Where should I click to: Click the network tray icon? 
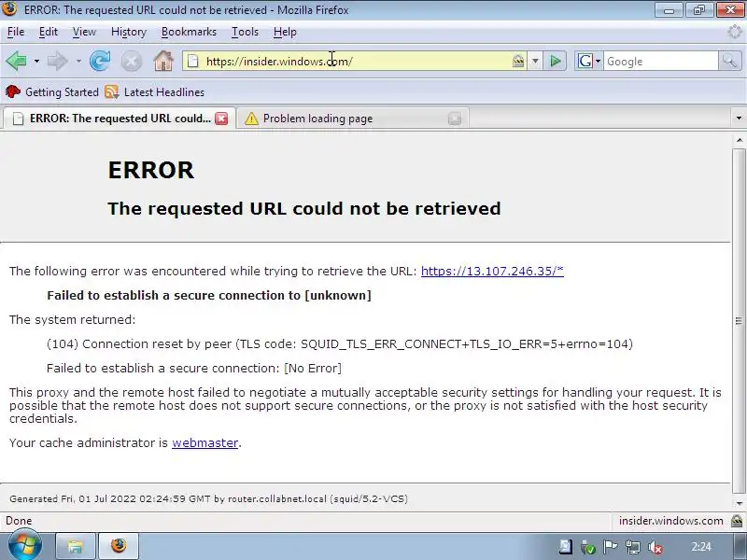[x=633, y=548]
